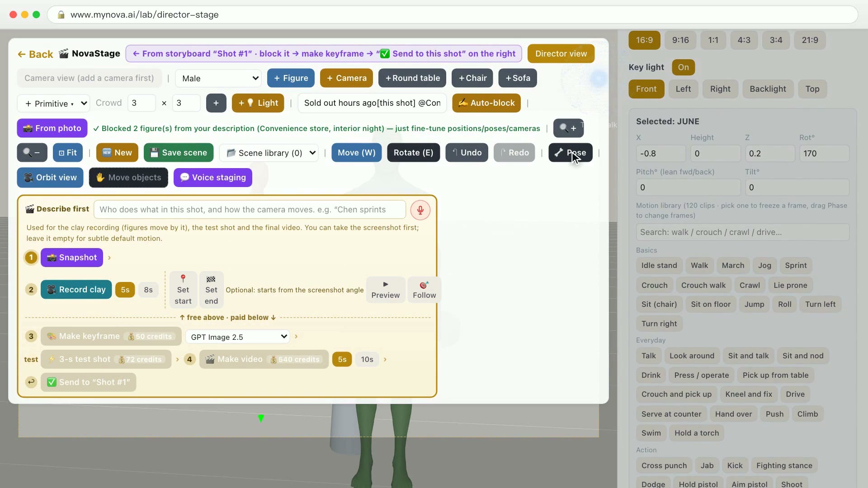Click the zoom in magnifier button
Viewport: 868px width, 488px height.
(x=568, y=128)
